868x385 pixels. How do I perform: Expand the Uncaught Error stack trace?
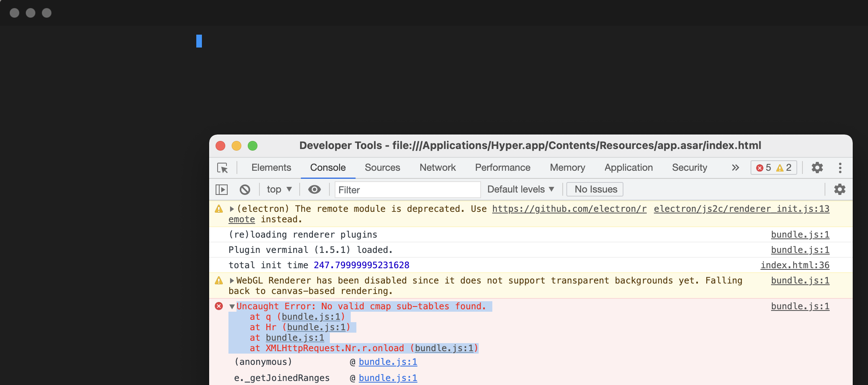[x=231, y=306]
